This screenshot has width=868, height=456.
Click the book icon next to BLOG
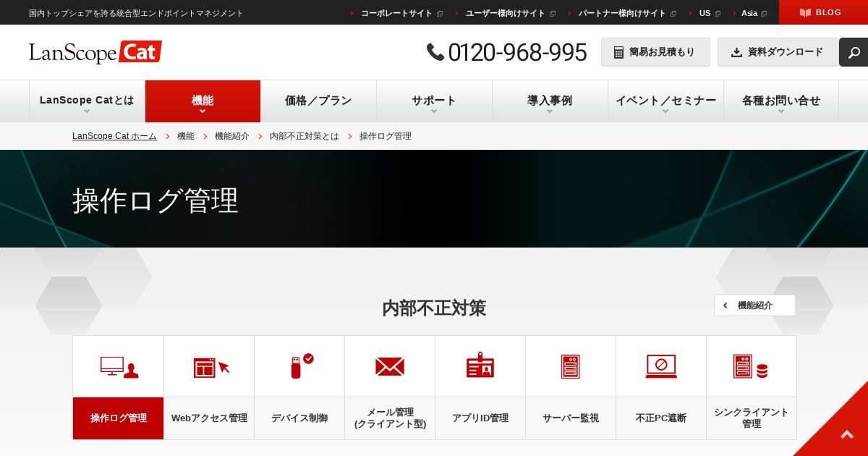[x=805, y=12]
